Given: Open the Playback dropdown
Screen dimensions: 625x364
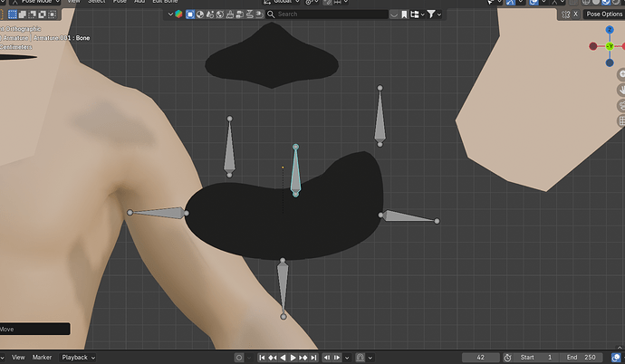Looking at the screenshot, I should coord(78,358).
